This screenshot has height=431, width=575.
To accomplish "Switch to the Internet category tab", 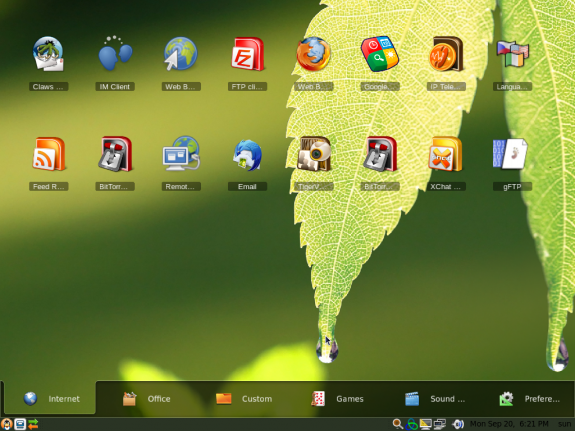I will pos(50,398).
